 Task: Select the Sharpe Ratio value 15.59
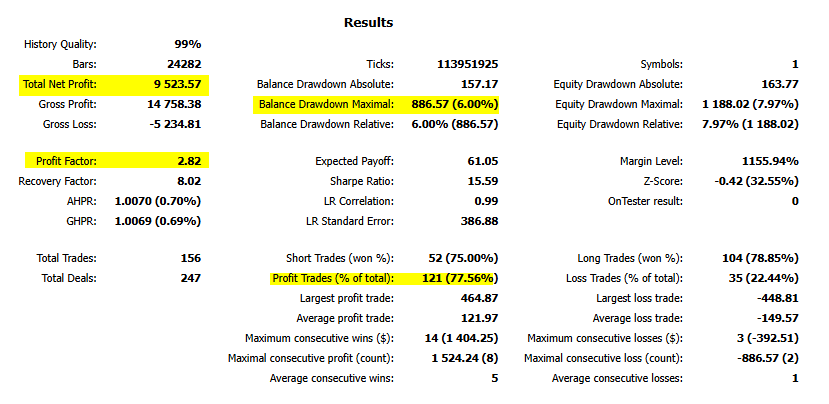(480, 181)
